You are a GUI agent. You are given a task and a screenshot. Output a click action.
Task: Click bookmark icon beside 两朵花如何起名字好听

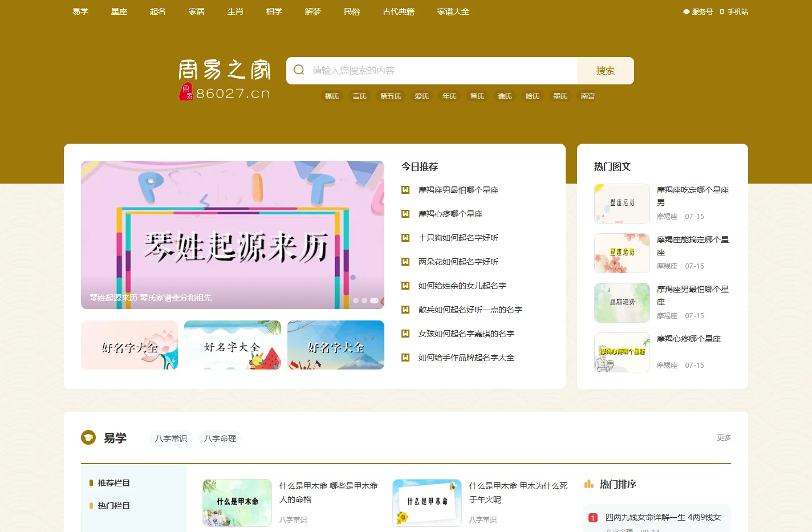click(405, 262)
